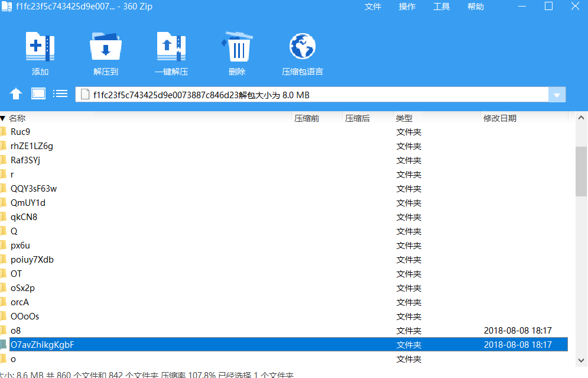The width and height of the screenshot is (588, 378).
Task: Sort by the 修改日期 column header
Action: [x=499, y=119]
